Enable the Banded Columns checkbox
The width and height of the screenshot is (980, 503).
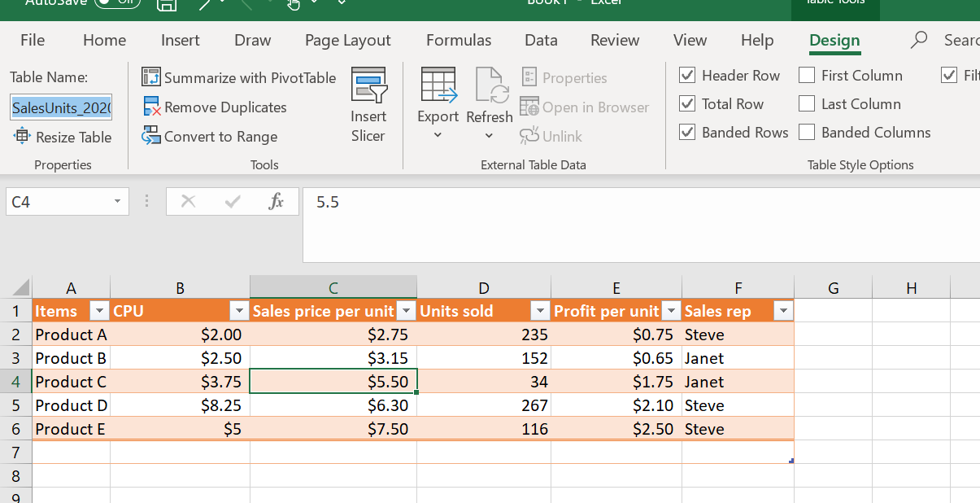(x=807, y=133)
